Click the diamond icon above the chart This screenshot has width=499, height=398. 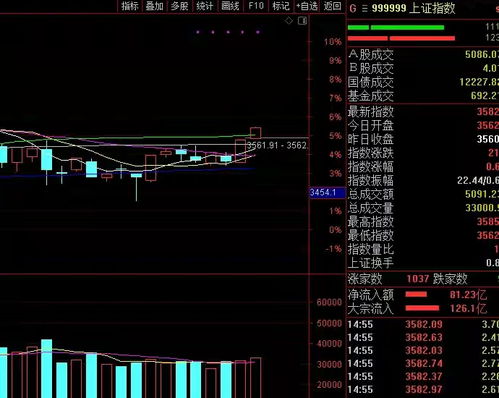(x=289, y=21)
